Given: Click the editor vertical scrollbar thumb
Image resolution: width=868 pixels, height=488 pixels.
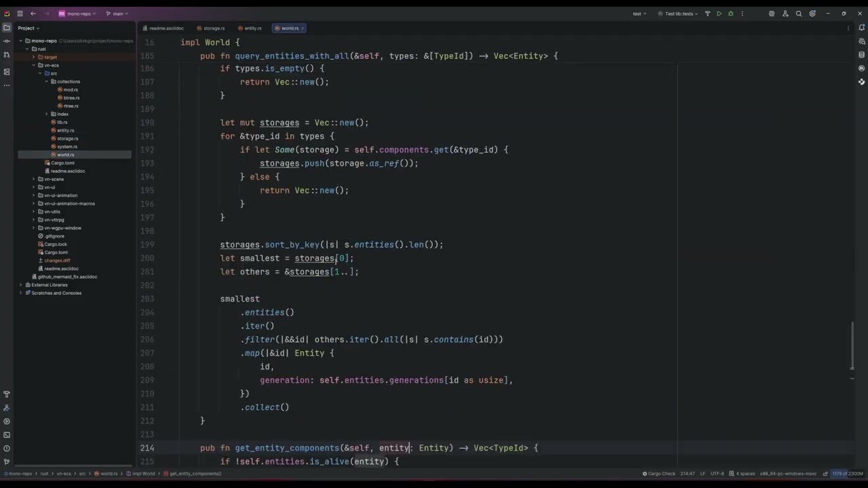Looking at the screenshot, I should (852, 346).
